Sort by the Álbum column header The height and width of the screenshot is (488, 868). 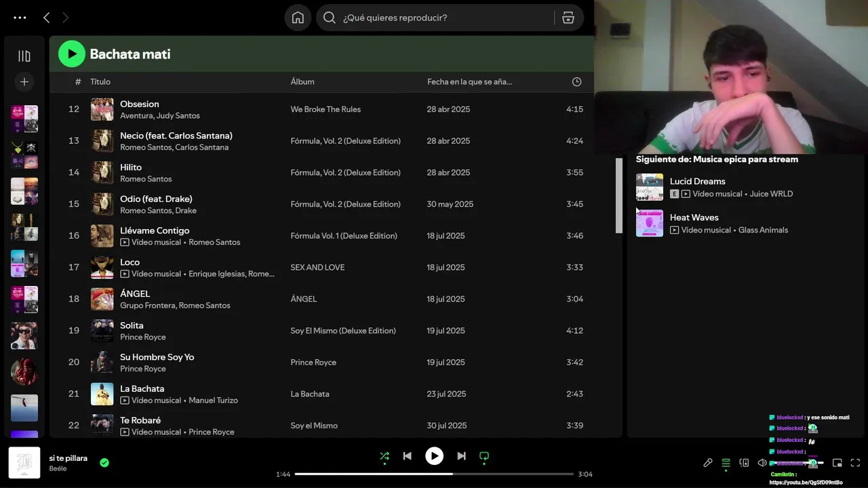point(302,82)
